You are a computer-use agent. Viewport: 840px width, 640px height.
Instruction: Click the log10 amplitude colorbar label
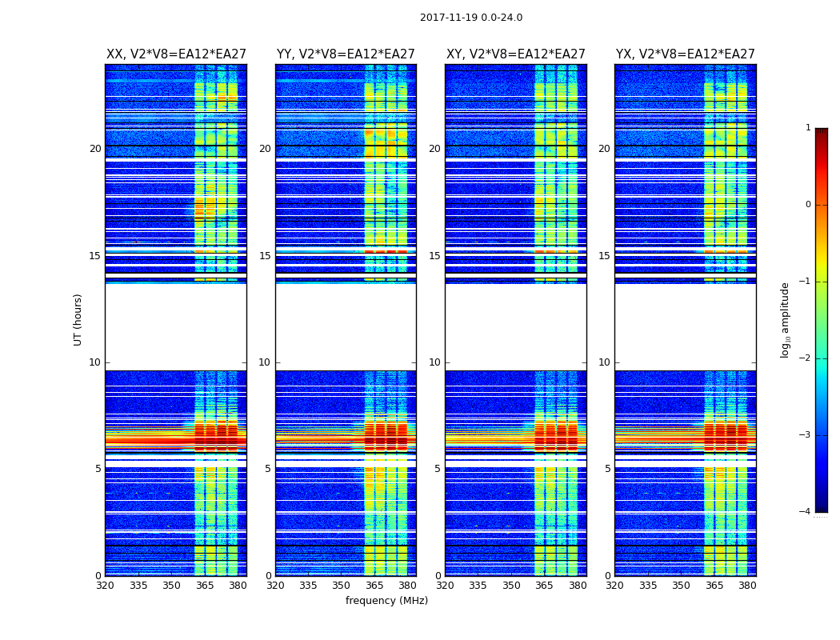pos(785,320)
